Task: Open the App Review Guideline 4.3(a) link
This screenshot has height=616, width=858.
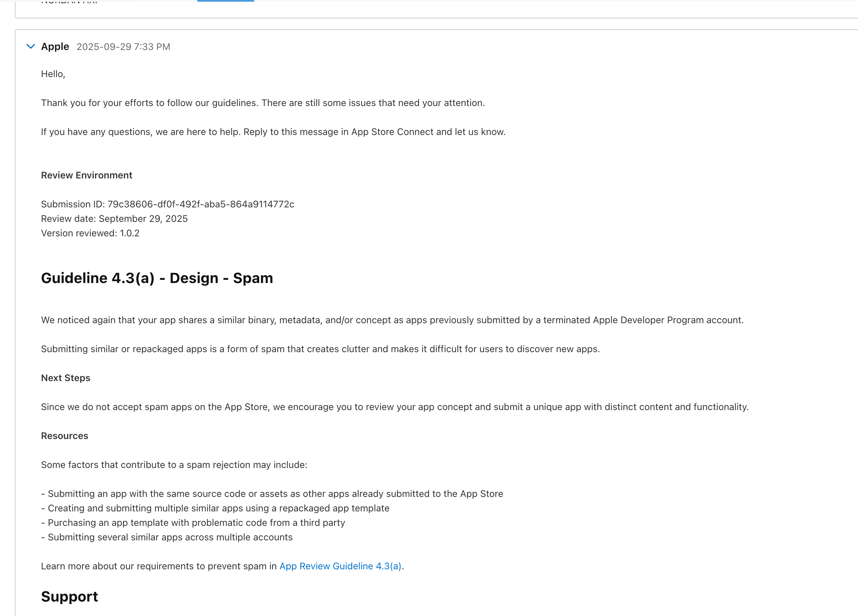Action: click(340, 566)
